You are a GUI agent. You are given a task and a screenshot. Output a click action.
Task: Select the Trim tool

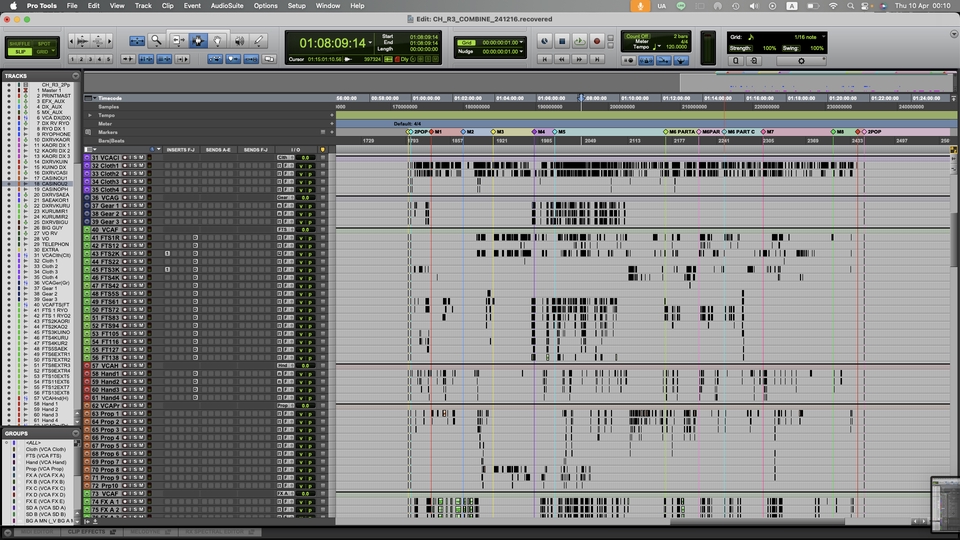point(176,41)
